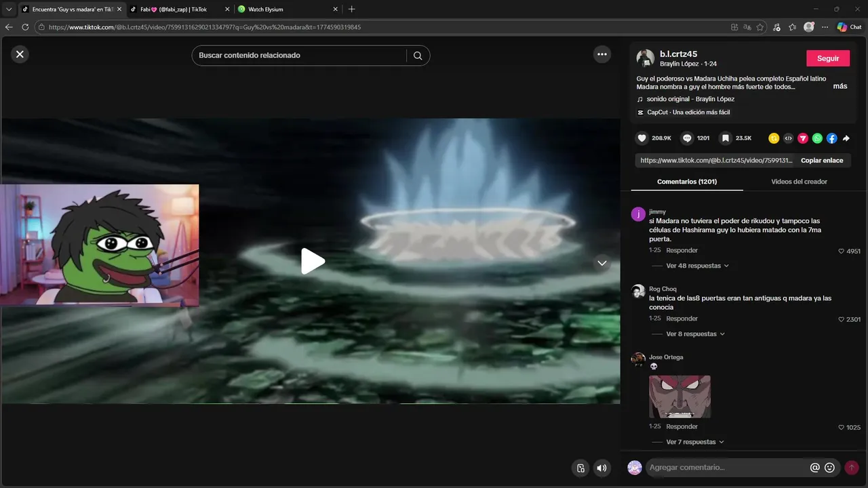Go back in browser
The width and height of the screenshot is (868, 488).
(9, 27)
